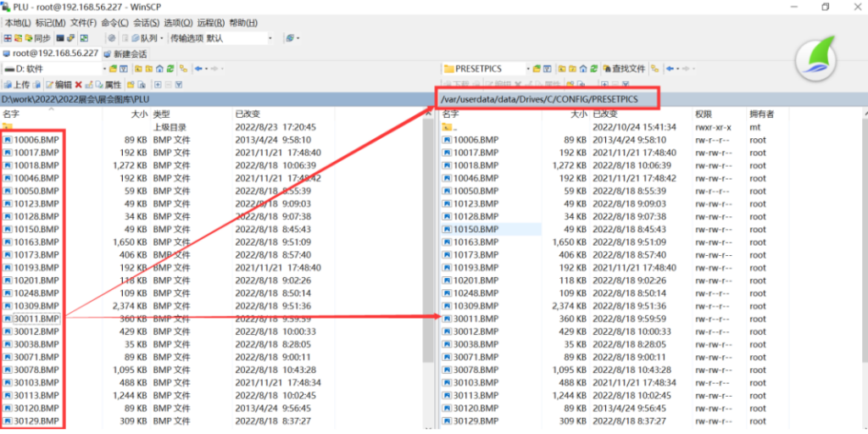The height and width of the screenshot is (434, 868).
Task: Sort local files by 类型 column
Action: (x=191, y=114)
